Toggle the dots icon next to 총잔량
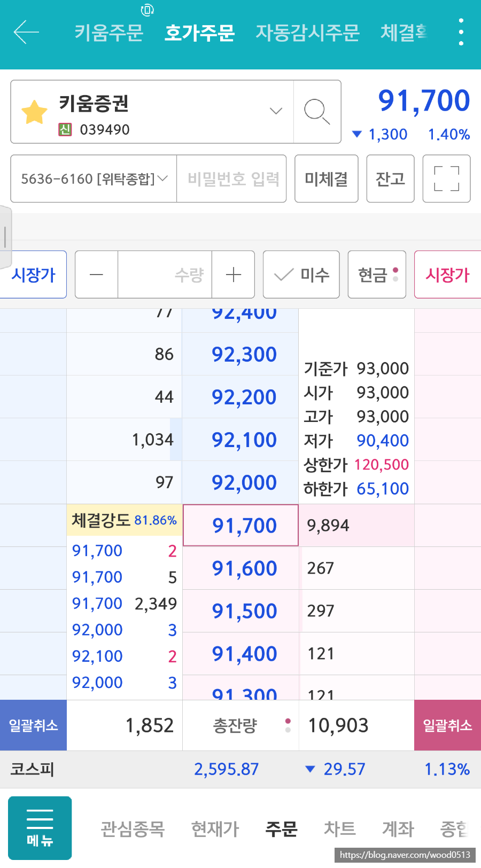Screen dimensions: 481x868 coord(288,725)
